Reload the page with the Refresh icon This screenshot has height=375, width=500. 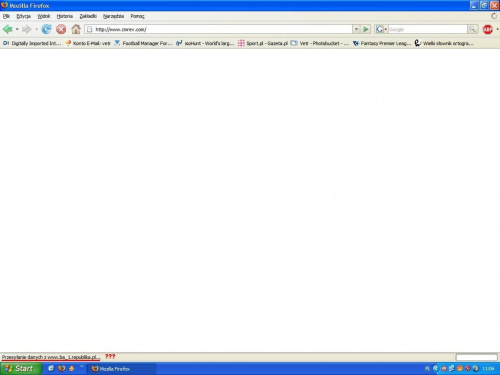click(46, 29)
